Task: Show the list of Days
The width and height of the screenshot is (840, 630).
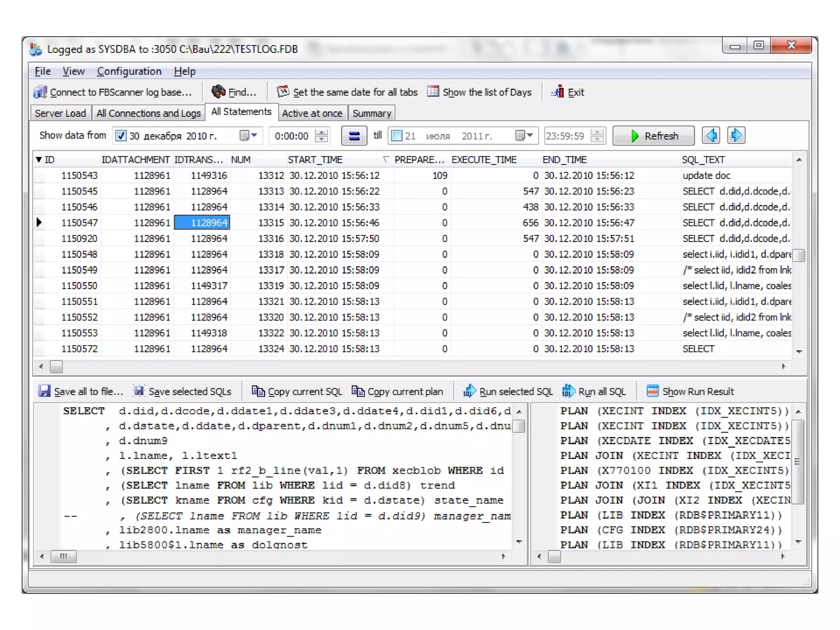Action: [x=479, y=92]
